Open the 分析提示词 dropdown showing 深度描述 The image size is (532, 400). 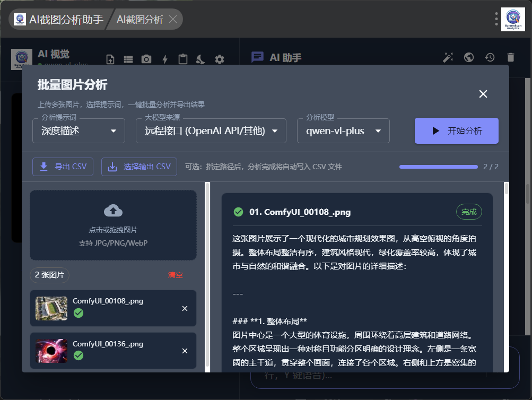coord(79,131)
